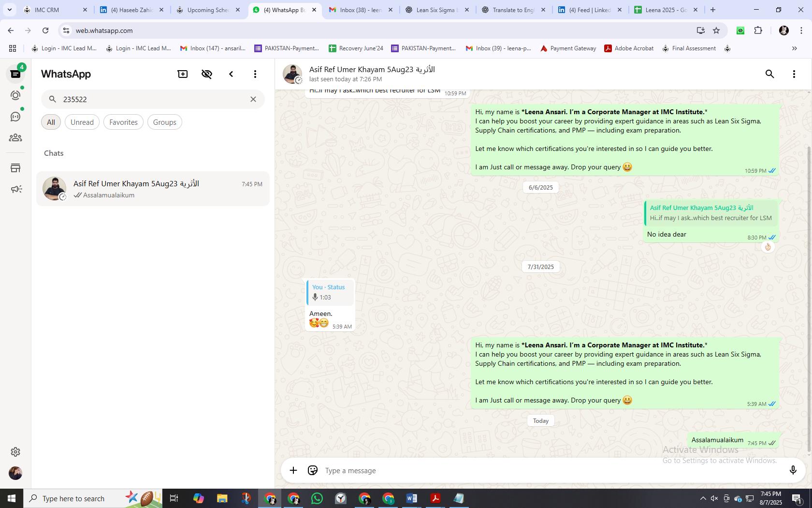
Task: Open Word from the taskbar
Action: [412, 498]
